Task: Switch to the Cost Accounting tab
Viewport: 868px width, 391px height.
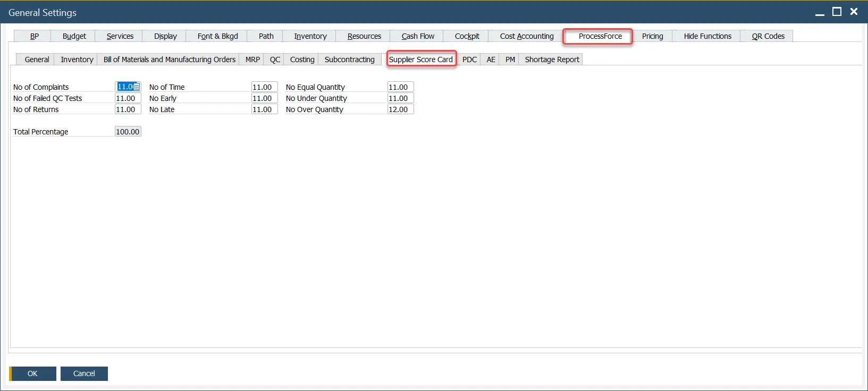Action: tap(526, 36)
